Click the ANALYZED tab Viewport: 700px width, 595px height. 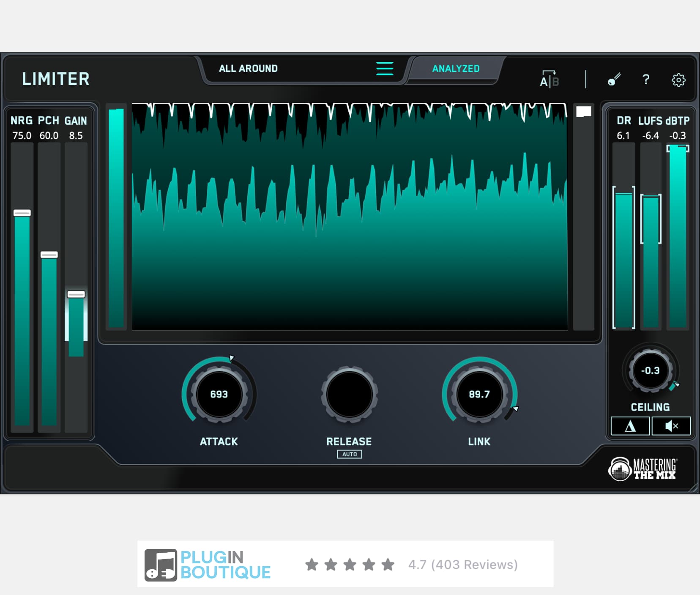tap(455, 69)
